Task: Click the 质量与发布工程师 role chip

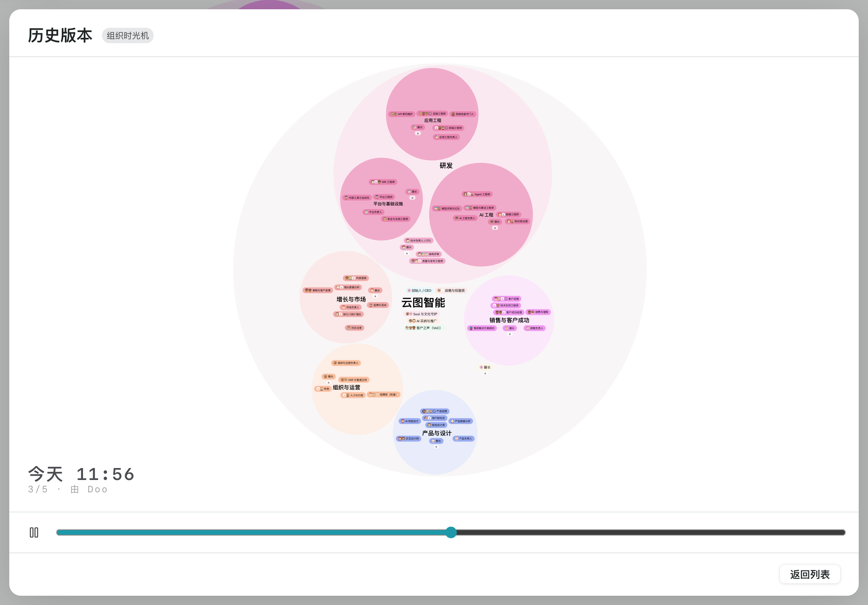Action: click(x=427, y=261)
